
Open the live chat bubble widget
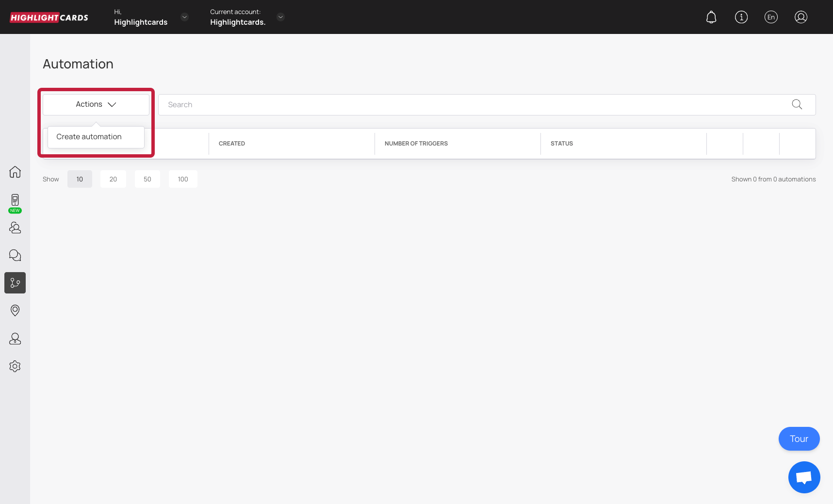[804, 477]
